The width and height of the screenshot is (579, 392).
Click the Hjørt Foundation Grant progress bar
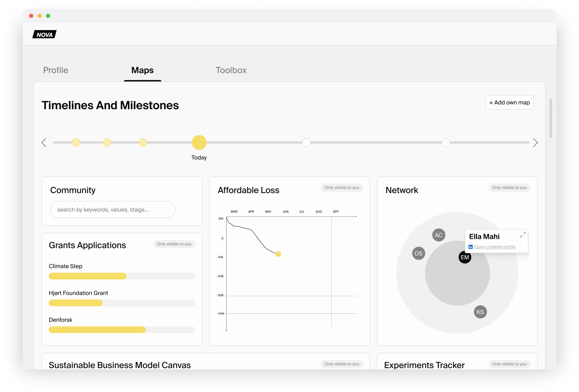[122, 303]
